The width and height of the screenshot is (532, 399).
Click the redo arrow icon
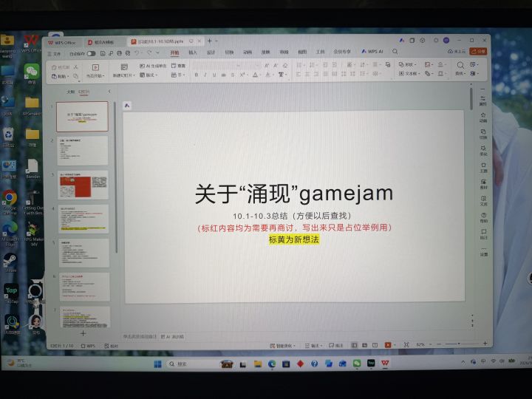(149, 53)
